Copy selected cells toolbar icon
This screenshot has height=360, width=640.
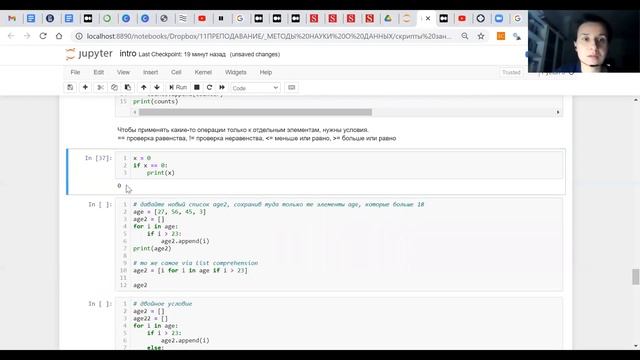(114, 87)
